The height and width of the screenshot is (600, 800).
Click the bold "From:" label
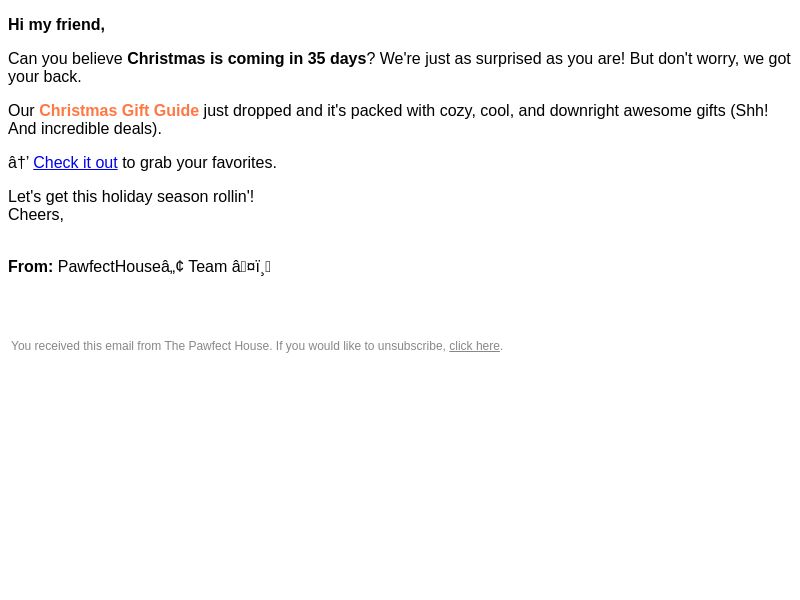click(x=31, y=267)
